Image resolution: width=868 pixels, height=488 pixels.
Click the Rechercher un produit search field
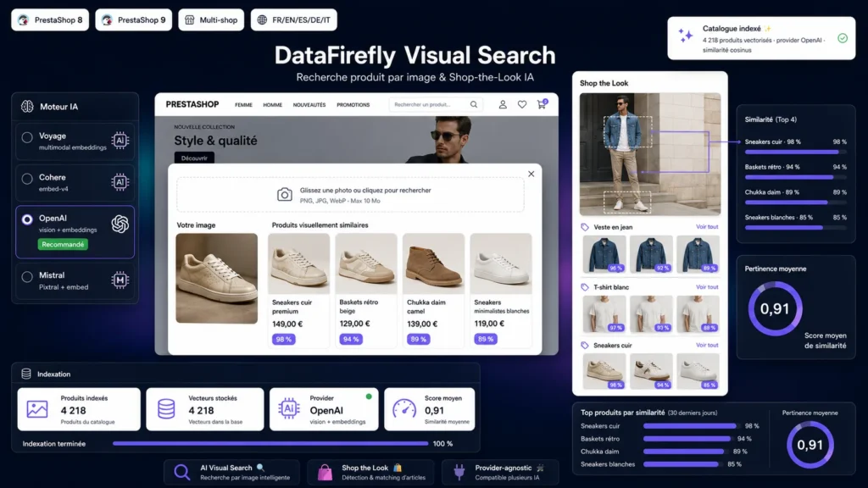coord(435,104)
